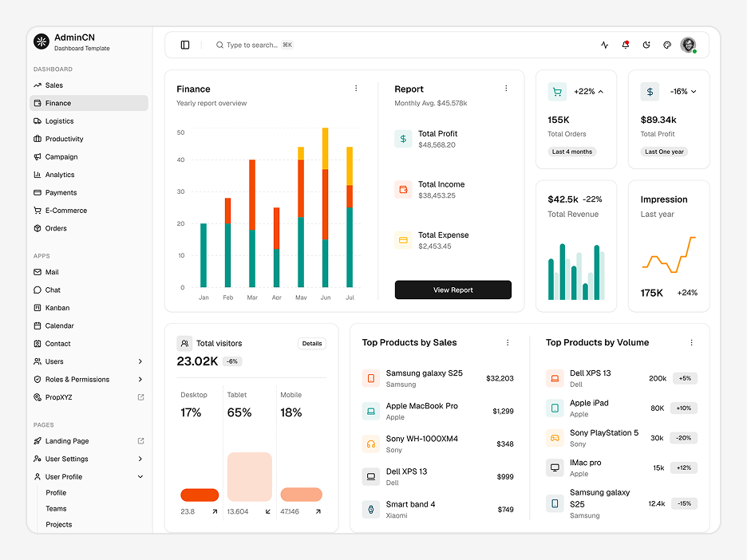Click the search input field

point(254,45)
